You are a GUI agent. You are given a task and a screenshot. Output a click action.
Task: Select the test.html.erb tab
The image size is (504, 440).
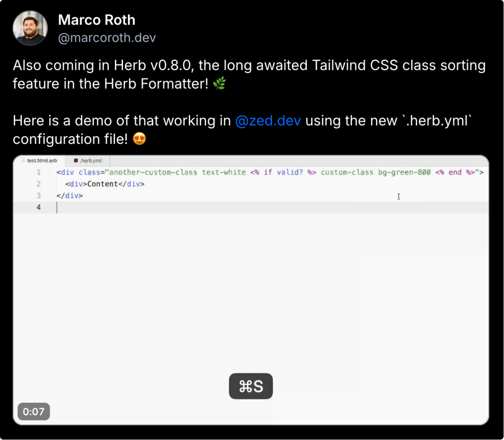[42, 161]
